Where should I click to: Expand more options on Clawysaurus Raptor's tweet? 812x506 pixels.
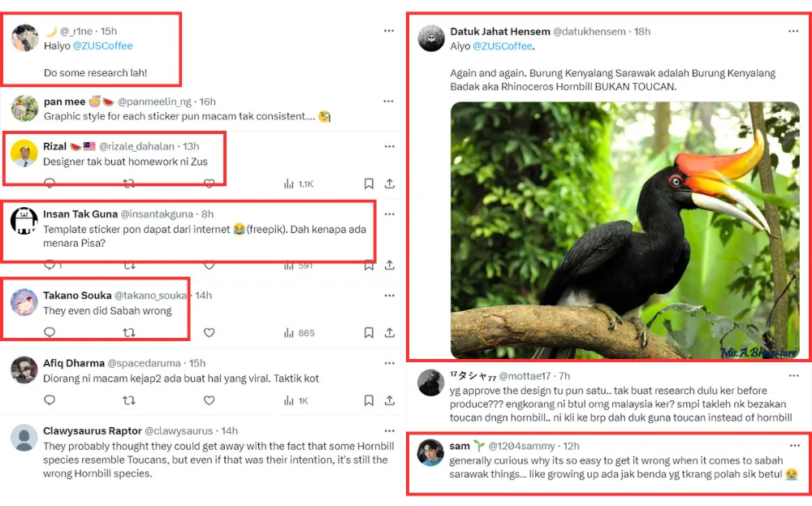pyautogui.click(x=390, y=430)
